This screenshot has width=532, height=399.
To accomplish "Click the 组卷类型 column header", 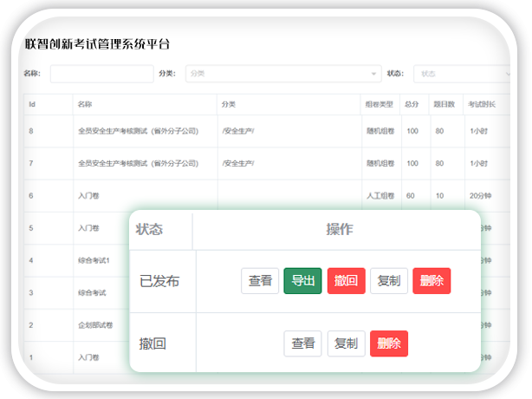I will pyautogui.click(x=380, y=104).
